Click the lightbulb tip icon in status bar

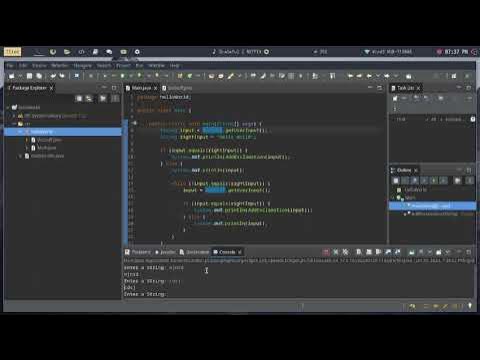point(470,306)
